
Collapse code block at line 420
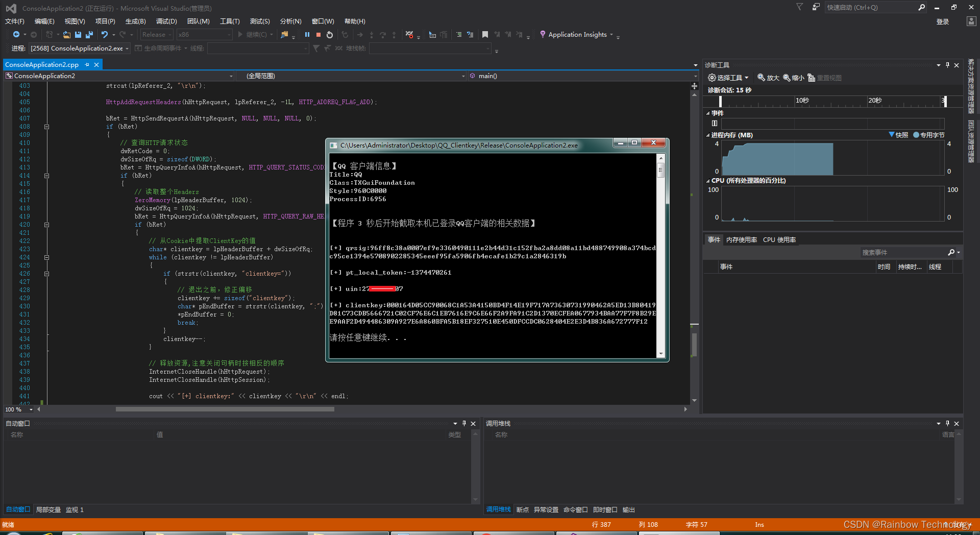46,225
